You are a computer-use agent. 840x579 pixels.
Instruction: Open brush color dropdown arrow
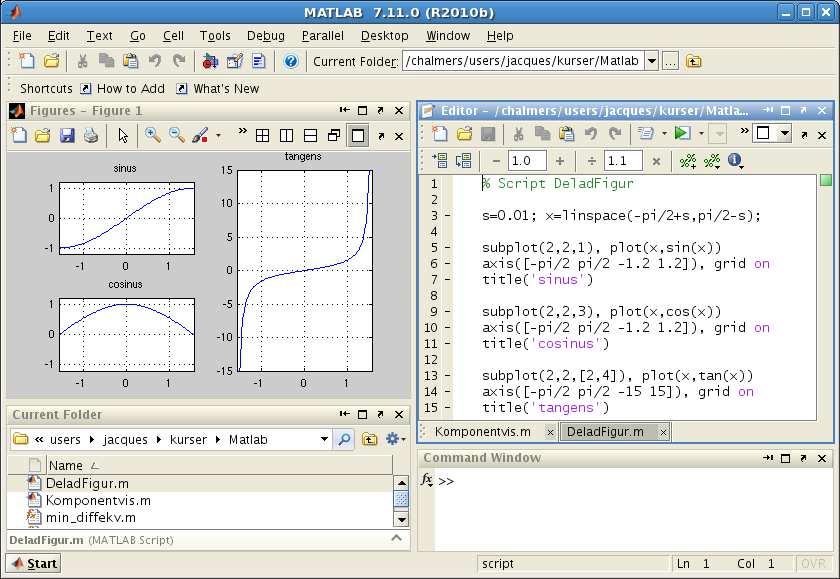pyautogui.click(x=218, y=136)
